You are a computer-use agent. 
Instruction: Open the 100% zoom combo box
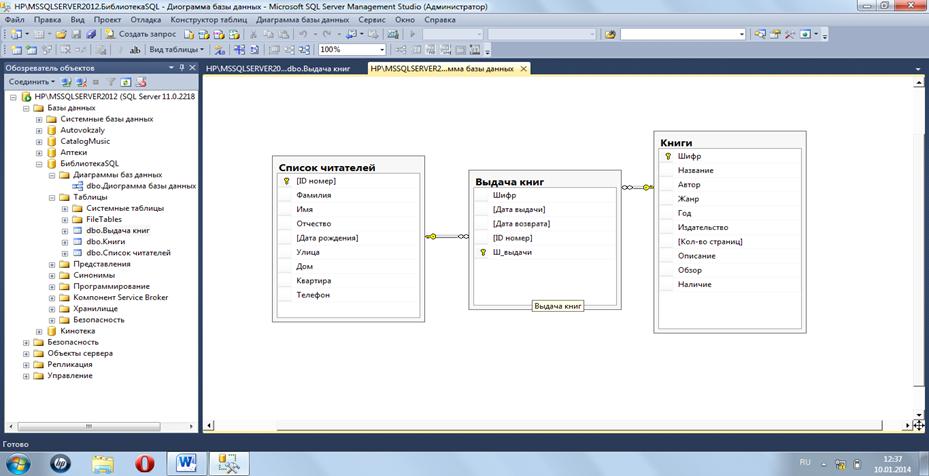pos(351,49)
